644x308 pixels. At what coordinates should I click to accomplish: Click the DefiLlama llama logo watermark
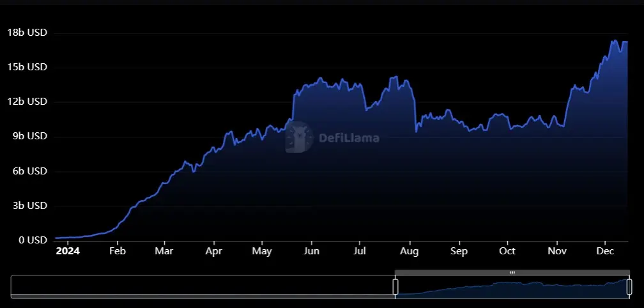[299, 137]
